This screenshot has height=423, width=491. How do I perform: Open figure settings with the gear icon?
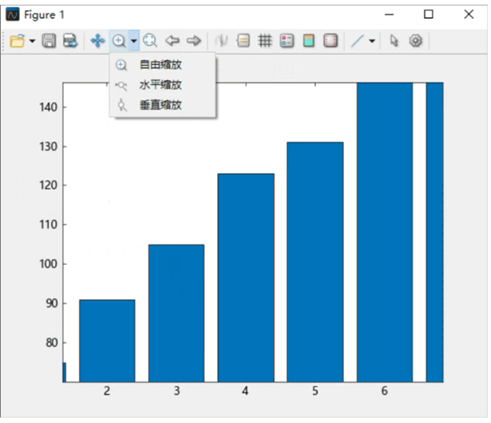(416, 41)
